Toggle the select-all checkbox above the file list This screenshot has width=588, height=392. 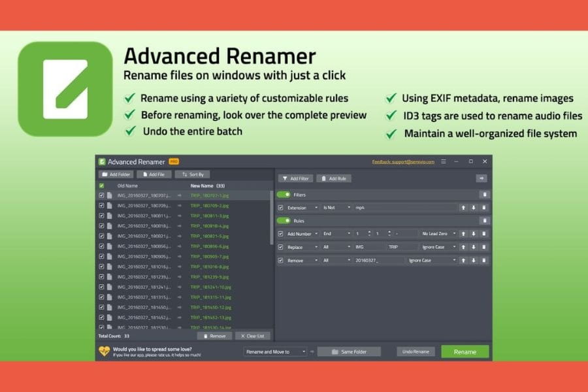click(x=101, y=186)
